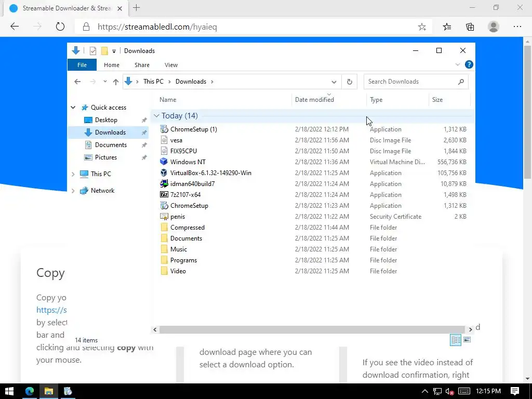Viewport: 532px width, 399px height.
Task: Select the VirtualBox installer icon
Action: (164, 172)
